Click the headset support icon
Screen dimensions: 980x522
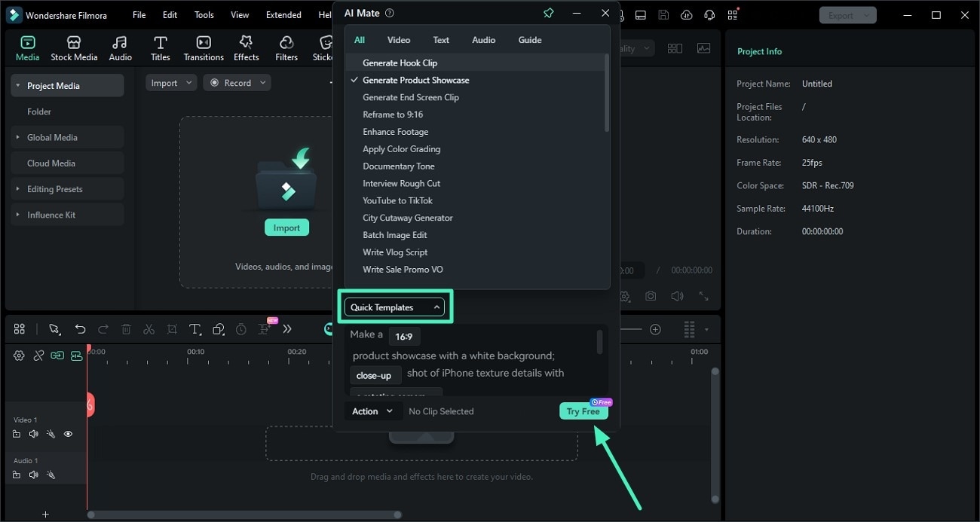pyautogui.click(x=709, y=15)
